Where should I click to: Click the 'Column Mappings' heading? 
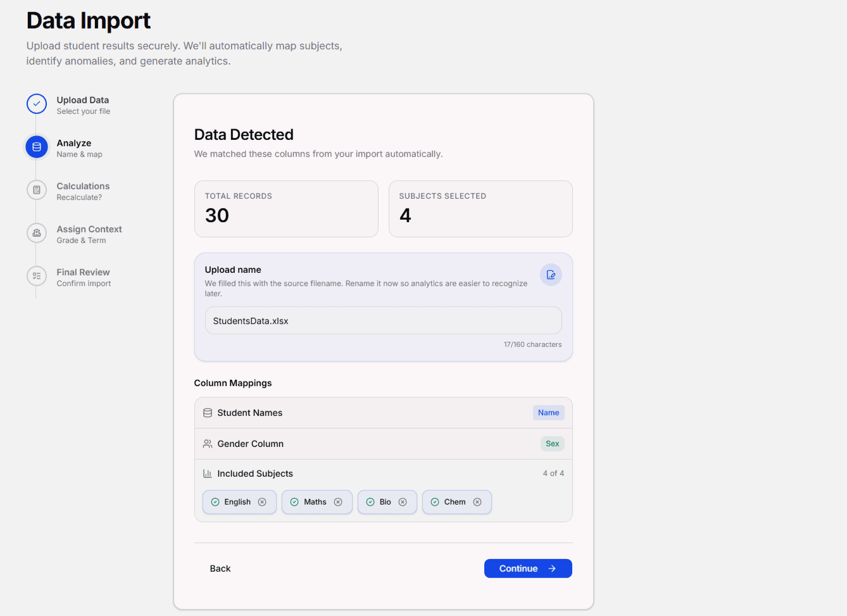pos(233,383)
